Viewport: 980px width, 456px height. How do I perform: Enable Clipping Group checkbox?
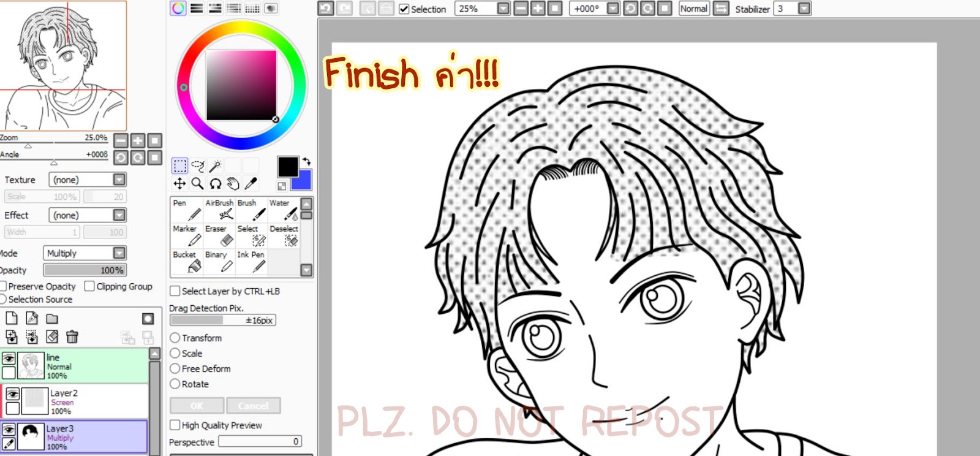(x=89, y=286)
